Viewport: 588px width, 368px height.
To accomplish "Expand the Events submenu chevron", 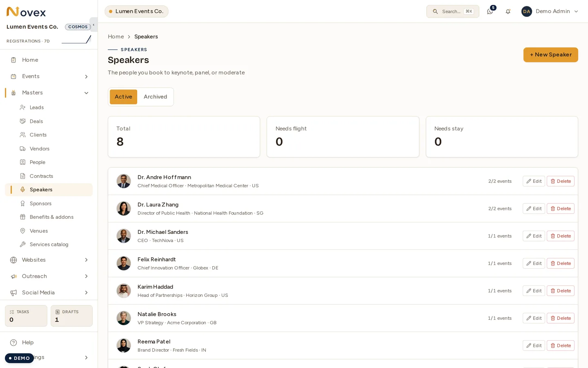I will coord(86,76).
